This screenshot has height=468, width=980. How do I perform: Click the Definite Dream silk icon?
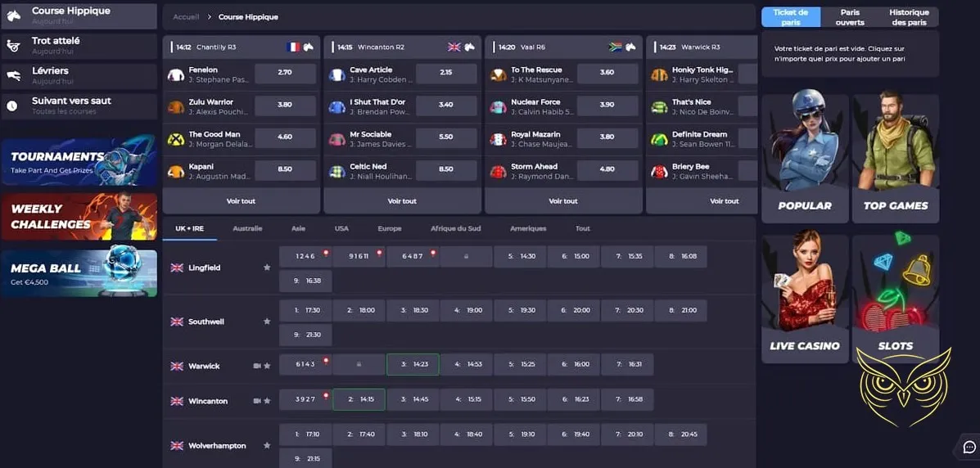(x=659, y=139)
